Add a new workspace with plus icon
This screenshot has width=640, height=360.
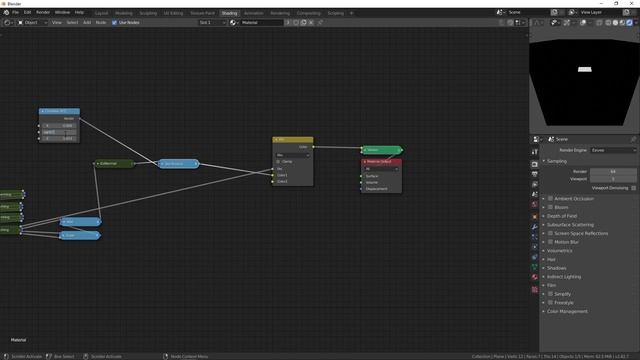(x=351, y=13)
